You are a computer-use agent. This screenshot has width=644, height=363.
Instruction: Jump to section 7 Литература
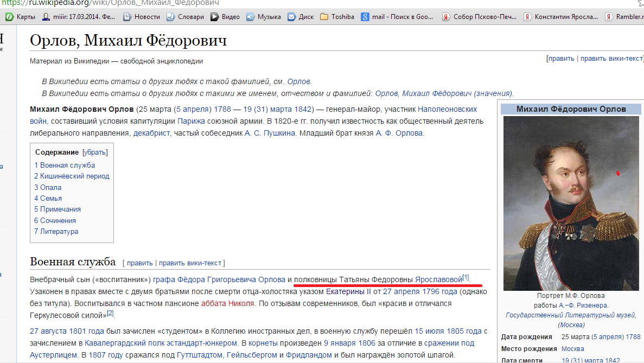point(56,232)
